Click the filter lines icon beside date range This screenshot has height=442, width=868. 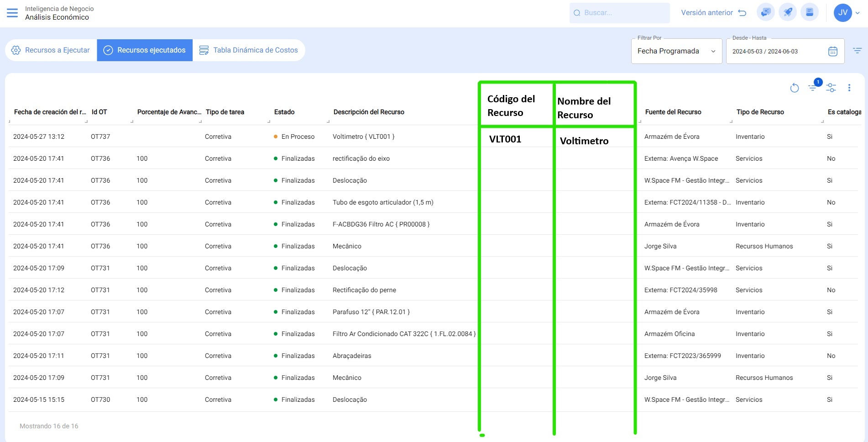[857, 51]
